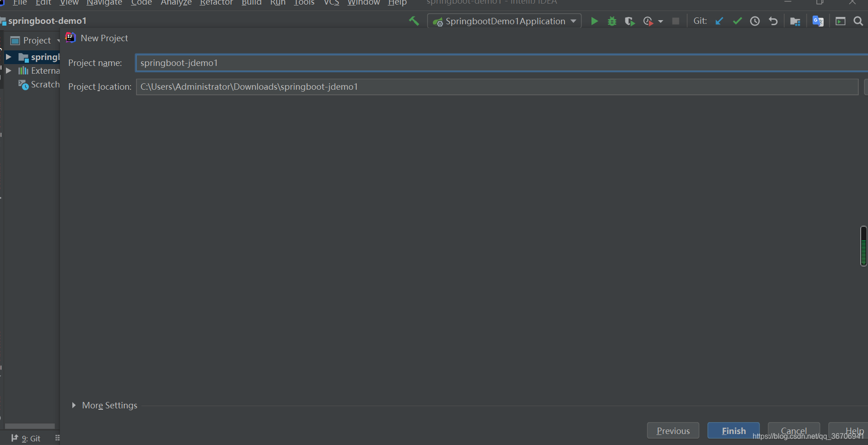Run SpringbootDemo1Application with green play icon
The image size is (868, 445).
[594, 21]
